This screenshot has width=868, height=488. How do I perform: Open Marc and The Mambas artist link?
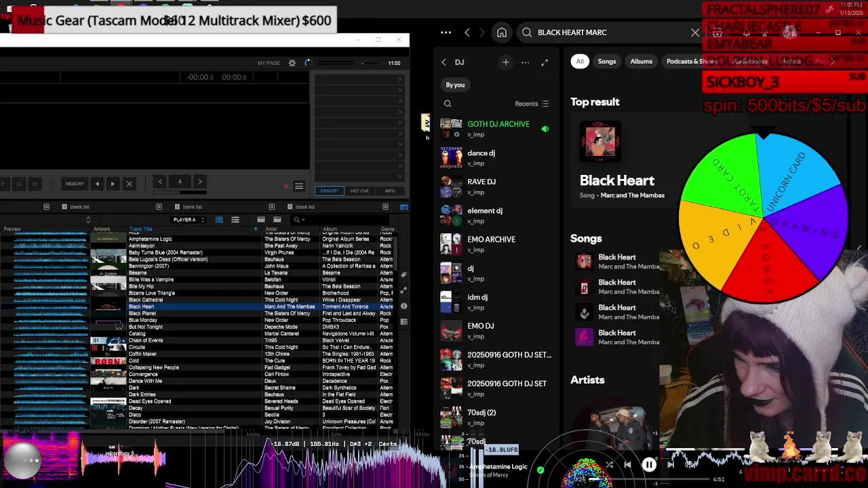(632, 195)
